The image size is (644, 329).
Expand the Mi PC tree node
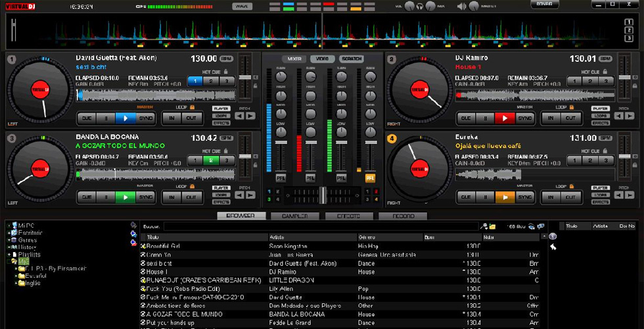pyautogui.click(x=9, y=226)
